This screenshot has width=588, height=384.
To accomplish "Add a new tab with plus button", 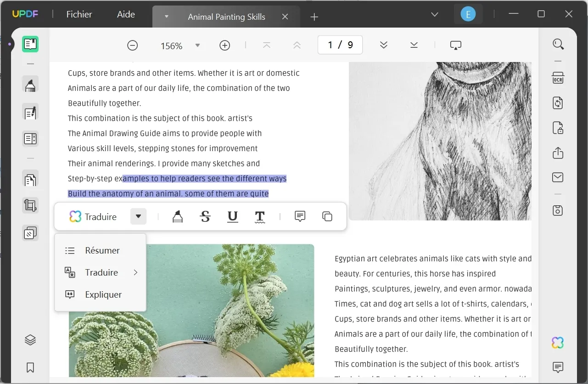I will 314,17.
